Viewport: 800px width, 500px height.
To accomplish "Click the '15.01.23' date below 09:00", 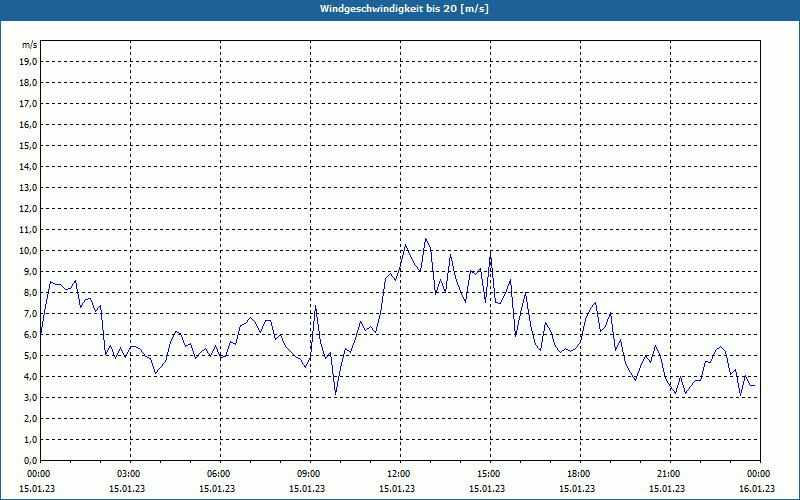I will (307, 489).
